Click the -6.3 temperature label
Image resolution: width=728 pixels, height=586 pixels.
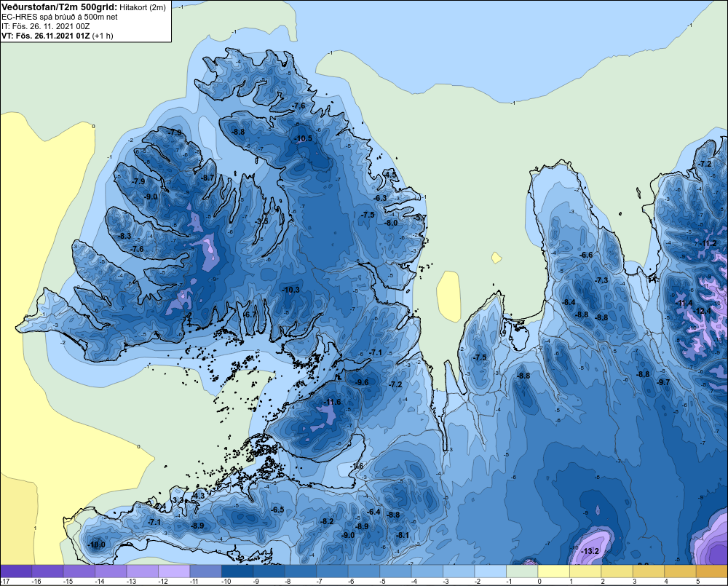(x=380, y=198)
